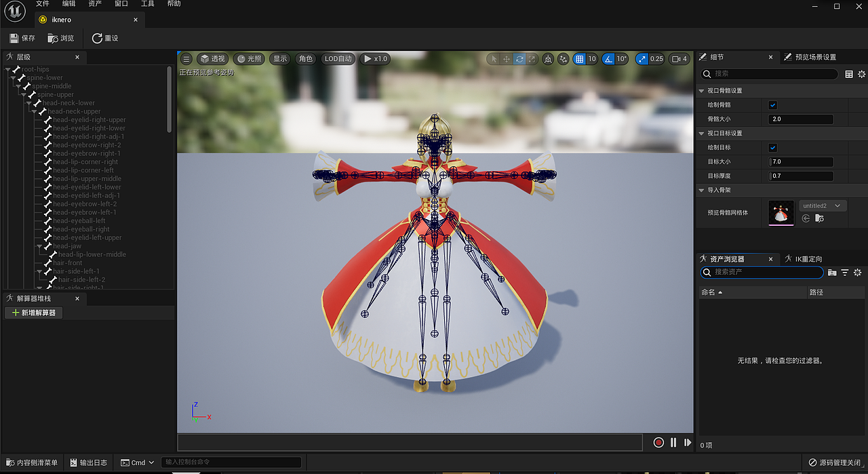Click the 重设 reset button
This screenshot has height=474, width=868.
tap(105, 39)
